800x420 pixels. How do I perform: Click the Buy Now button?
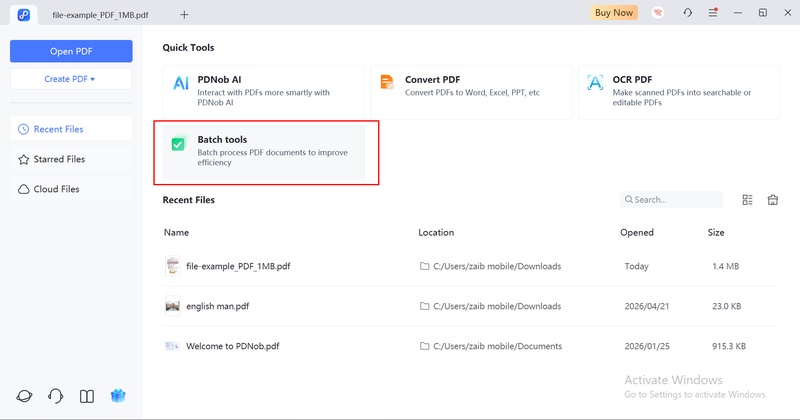(614, 13)
